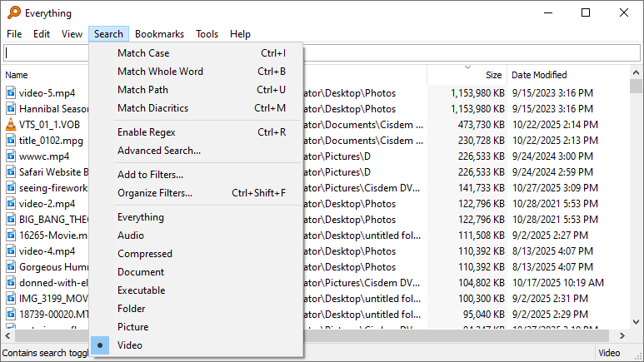
Task: Click the IMG_3199_MOV file icon
Action: point(11,299)
